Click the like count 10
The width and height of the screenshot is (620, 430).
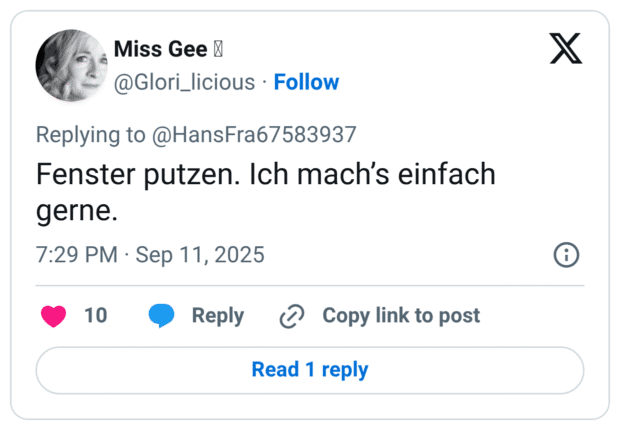coord(95,316)
